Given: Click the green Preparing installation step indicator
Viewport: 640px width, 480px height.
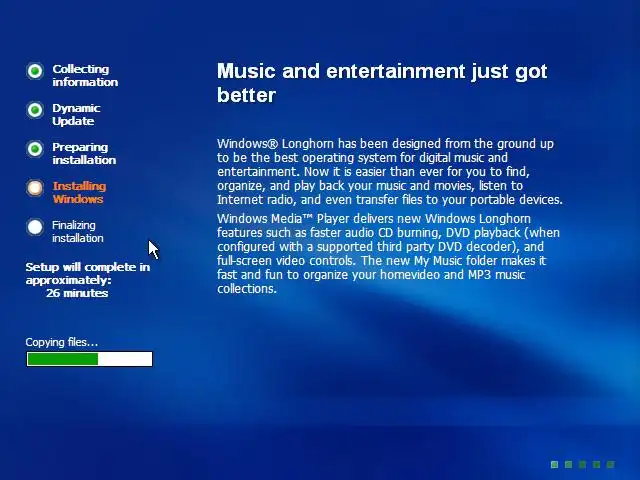Looking at the screenshot, I should tap(35, 149).
